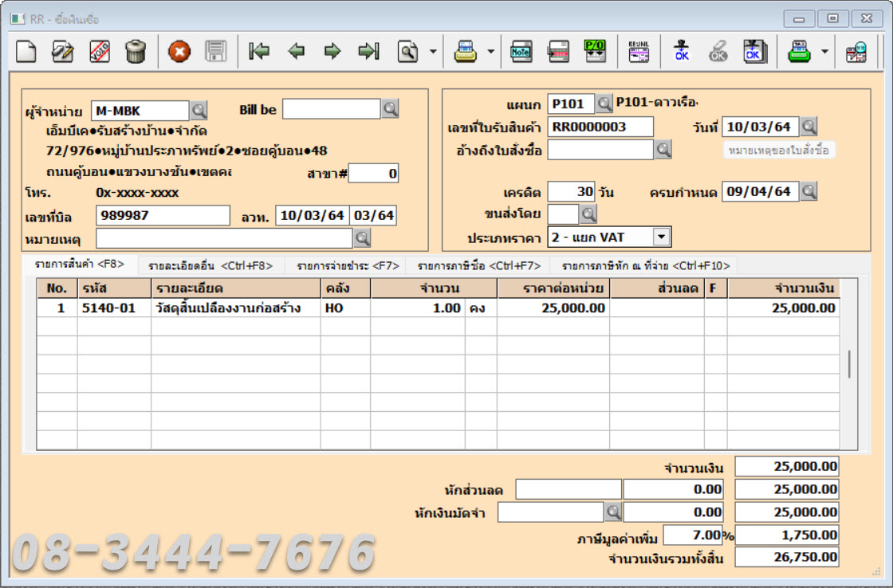Click the Bill be input field
This screenshot has width=893, height=588.
pyautogui.click(x=332, y=108)
